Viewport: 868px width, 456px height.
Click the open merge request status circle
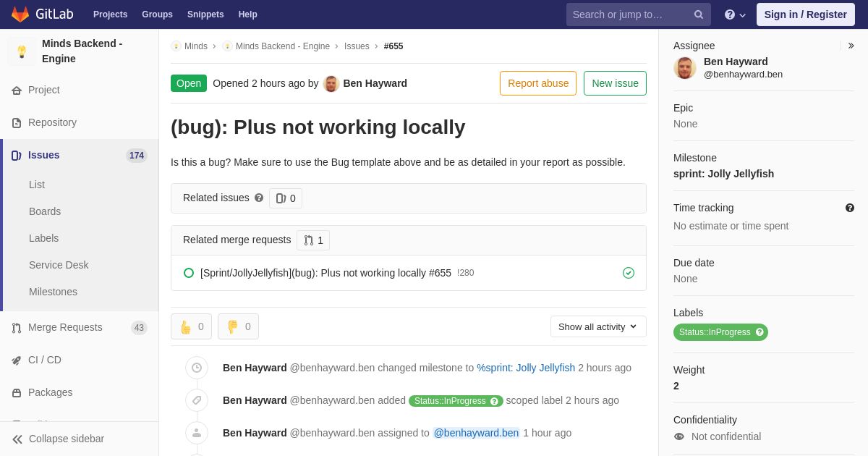(x=189, y=273)
